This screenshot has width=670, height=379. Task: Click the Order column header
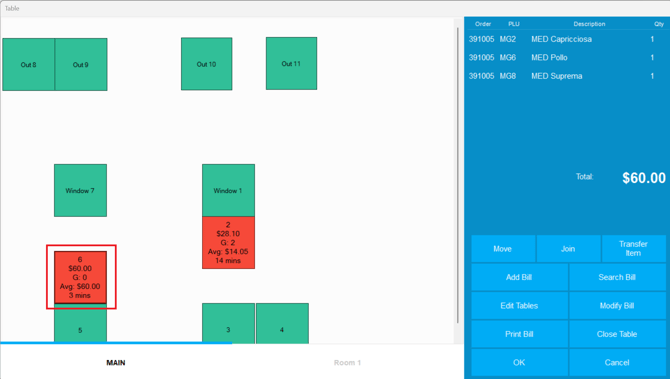pyautogui.click(x=483, y=24)
